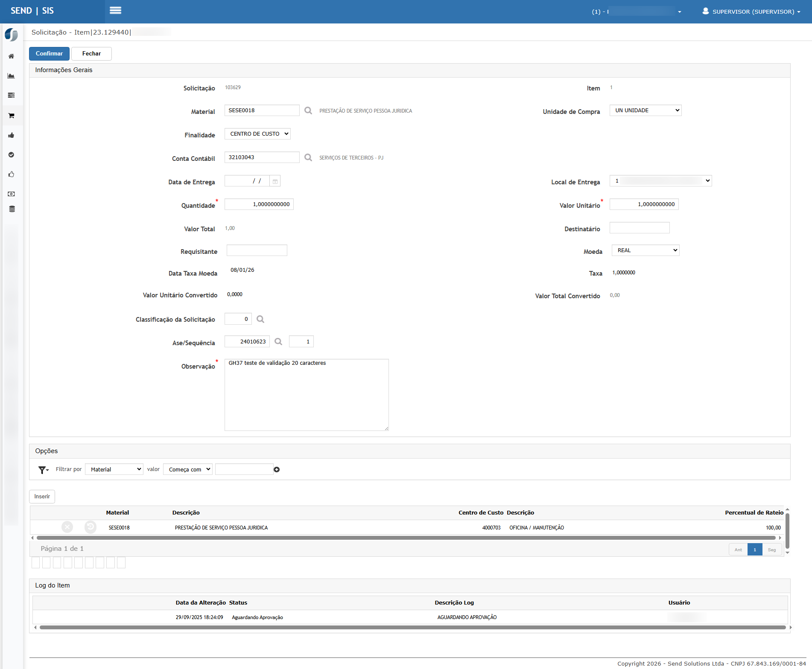Open the home icon in sidebar
The width and height of the screenshot is (812, 669).
click(x=12, y=56)
